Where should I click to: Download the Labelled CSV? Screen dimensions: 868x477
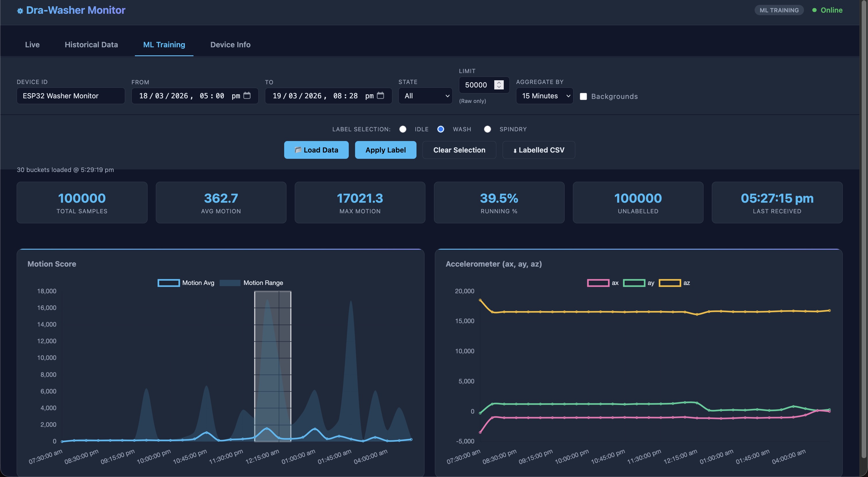538,150
